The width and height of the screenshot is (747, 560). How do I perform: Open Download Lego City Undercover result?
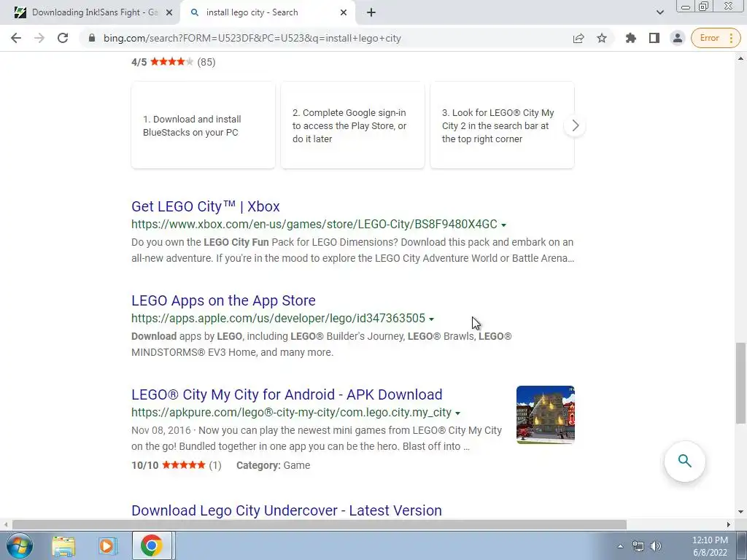coord(286,510)
